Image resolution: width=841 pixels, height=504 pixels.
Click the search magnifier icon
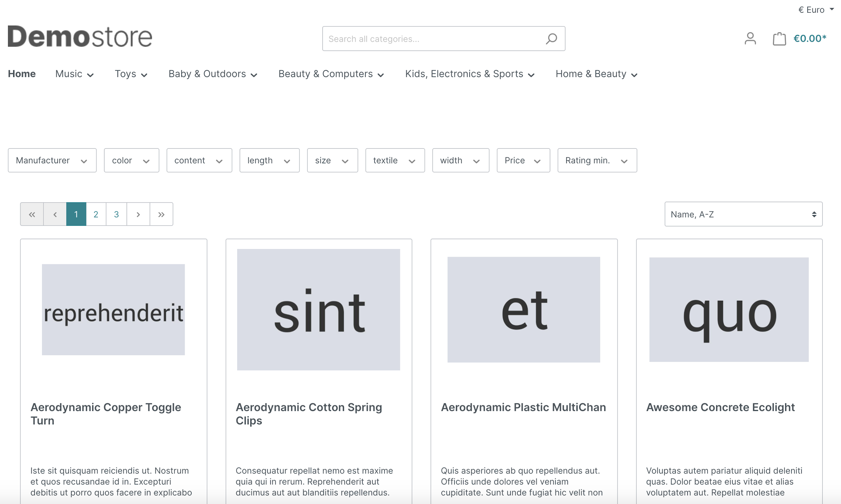tap(551, 39)
